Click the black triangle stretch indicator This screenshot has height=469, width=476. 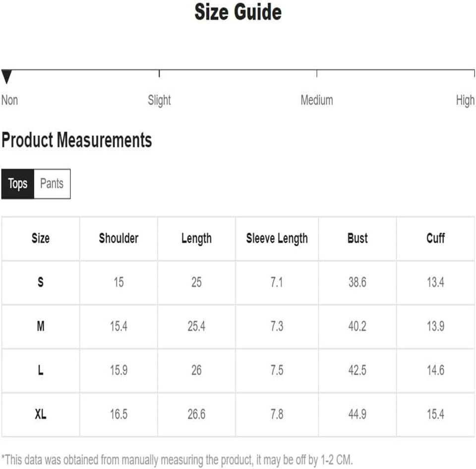tap(6, 77)
